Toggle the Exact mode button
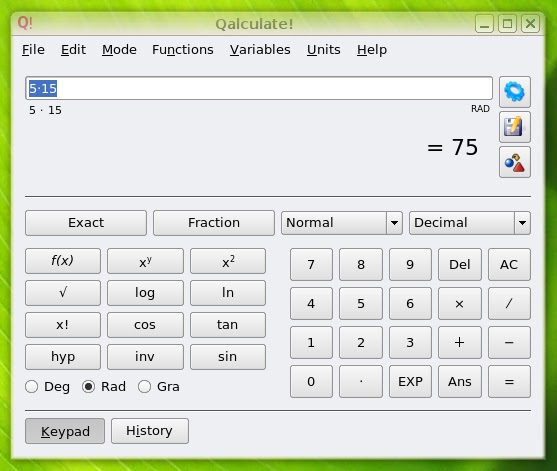The height and width of the screenshot is (471, 557). tap(86, 223)
